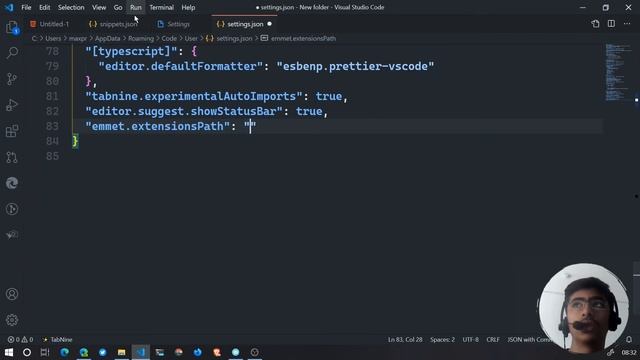Click the AppData breadcrumb segment
Image resolution: width=640 pixels, height=360 pixels.
(107, 38)
